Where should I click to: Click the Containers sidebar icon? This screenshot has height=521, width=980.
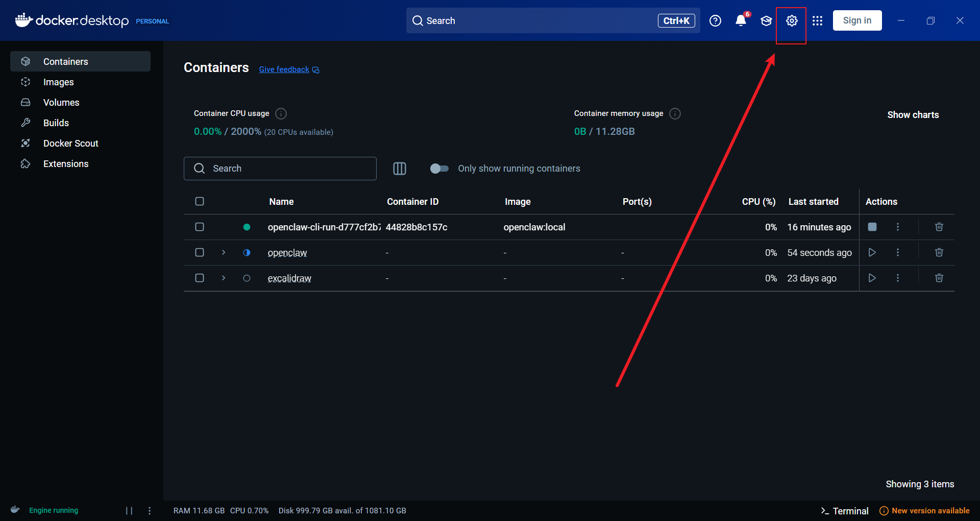pos(26,61)
